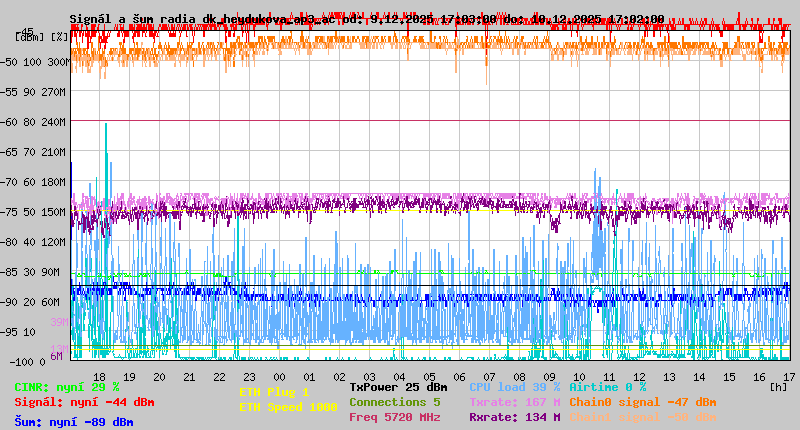Click the "Chain0 signal -47 dBm" legend entry

[643, 402]
